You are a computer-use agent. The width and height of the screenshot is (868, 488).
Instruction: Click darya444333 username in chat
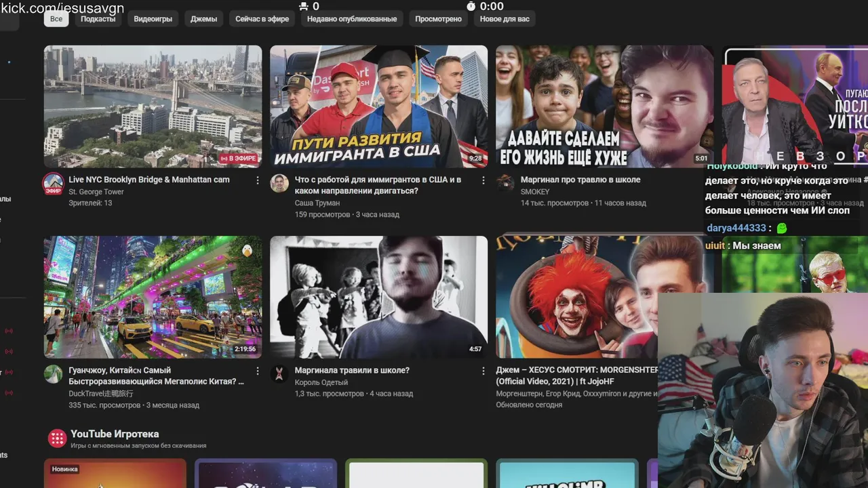pyautogui.click(x=736, y=228)
